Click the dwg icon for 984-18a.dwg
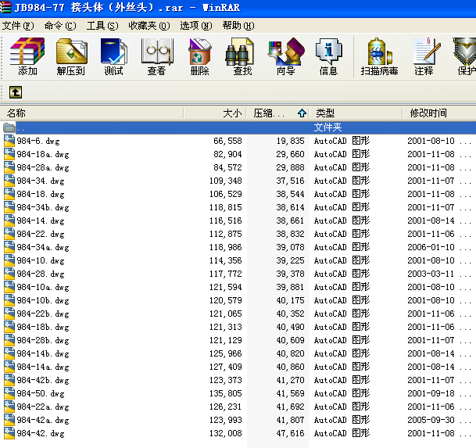The height and width of the screenshot is (448, 476). (x=9, y=154)
